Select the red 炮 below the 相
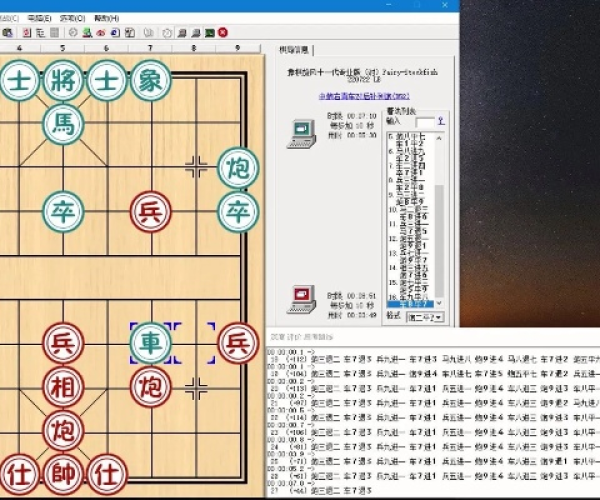600x500 pixels. 63,430
